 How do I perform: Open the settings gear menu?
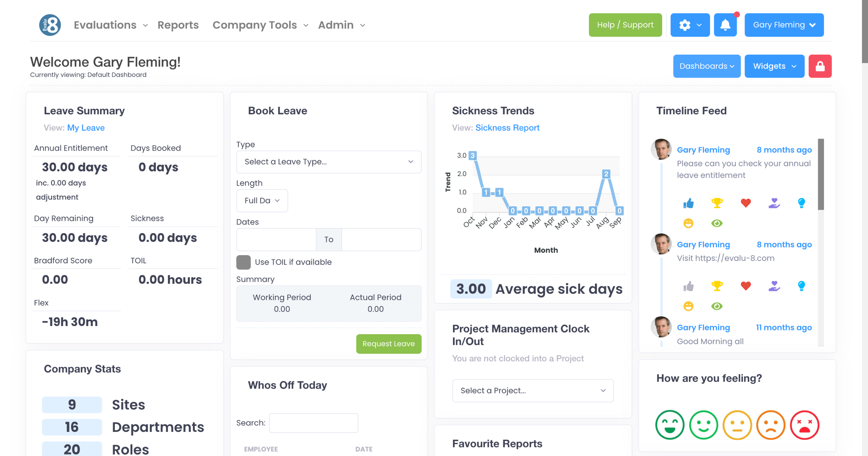(x=690, y=25)
